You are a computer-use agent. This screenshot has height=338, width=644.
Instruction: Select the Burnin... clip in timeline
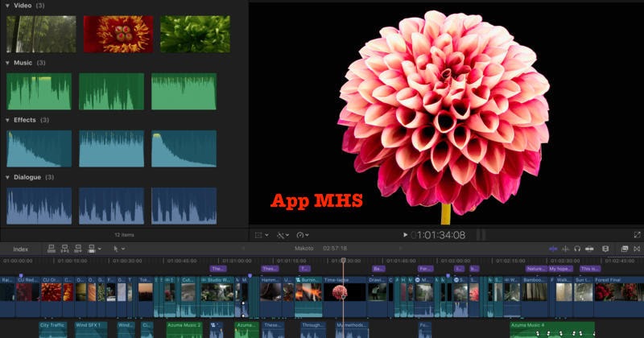[309, 296]
